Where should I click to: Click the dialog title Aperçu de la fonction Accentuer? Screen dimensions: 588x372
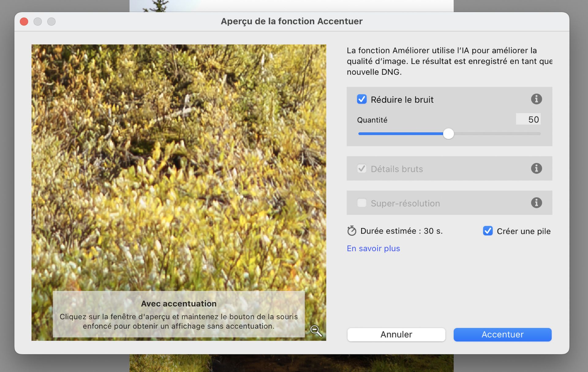tap(292, 21)
